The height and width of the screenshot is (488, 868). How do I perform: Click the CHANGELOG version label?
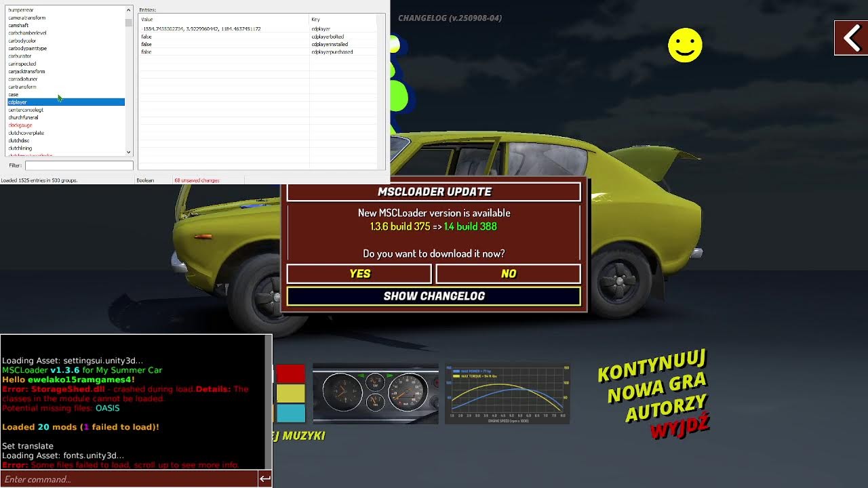click(x=450, y=18)
